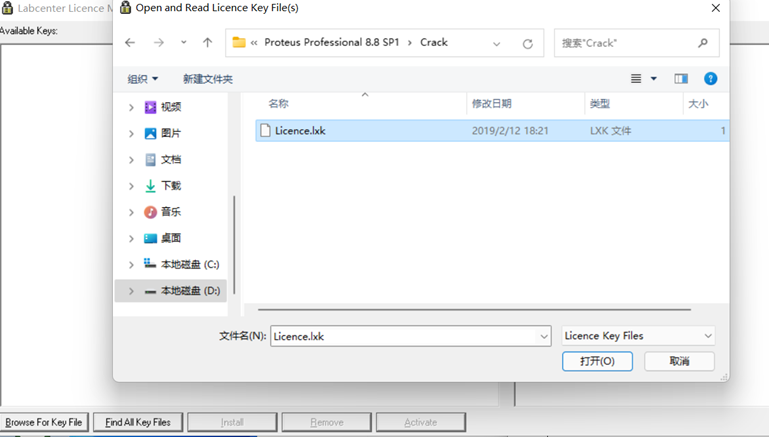Expand the 视频 tree node
Viewport: 769px width, 437px height.
[131, 107]
